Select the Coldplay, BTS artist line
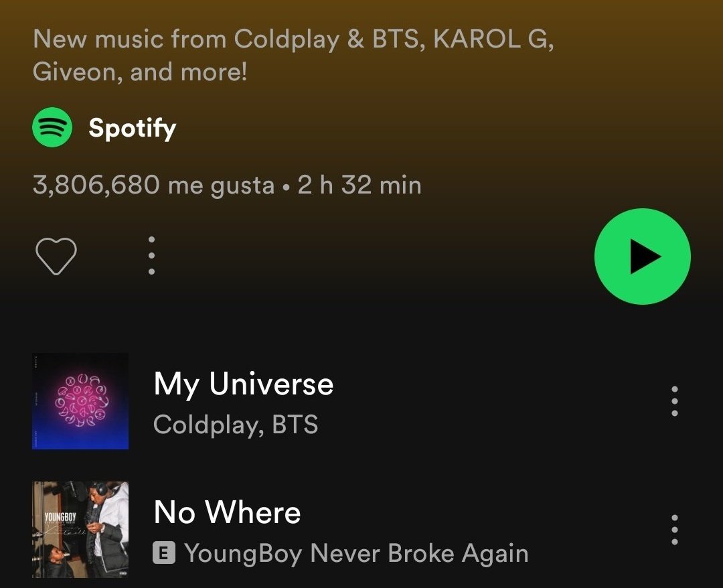This screenshot has width=723, height=588. [236, 425]
